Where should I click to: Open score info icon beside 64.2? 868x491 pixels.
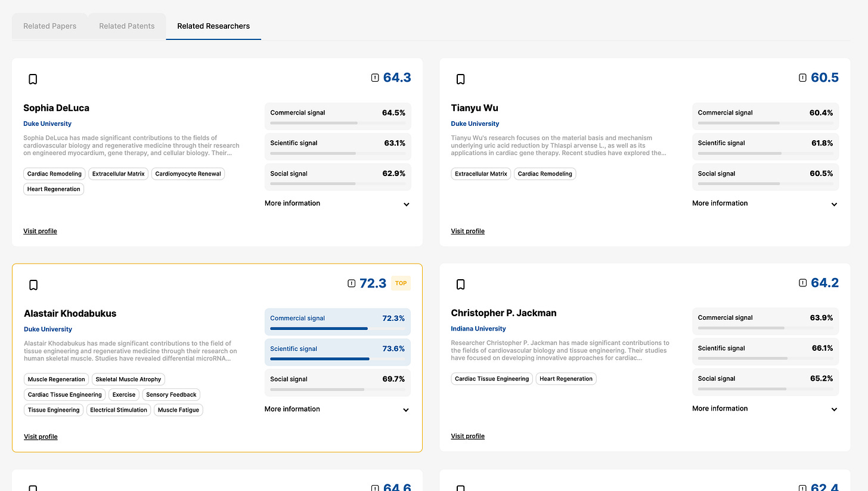(x=802, y=283)
